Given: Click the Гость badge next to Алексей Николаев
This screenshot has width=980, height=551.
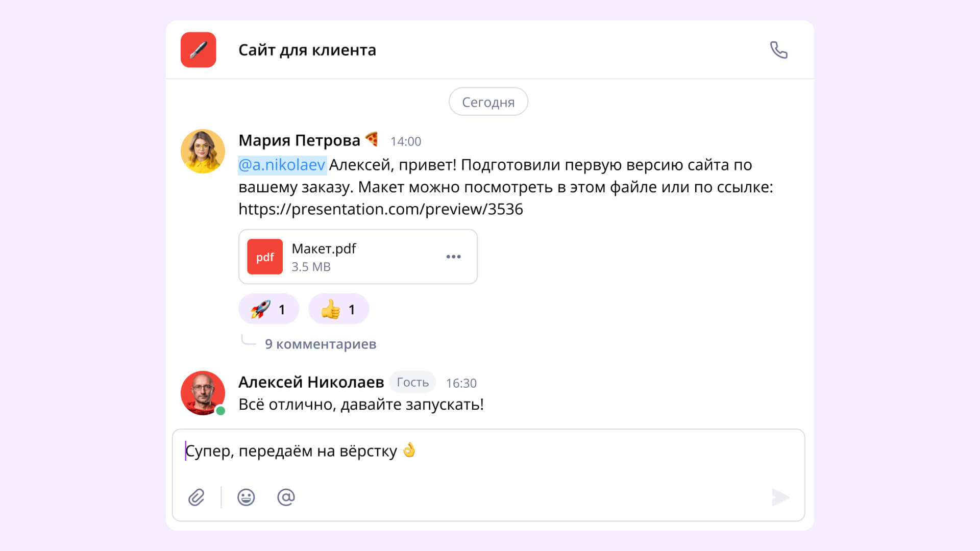Looking at the screenshot, I should tap(412, 382).
